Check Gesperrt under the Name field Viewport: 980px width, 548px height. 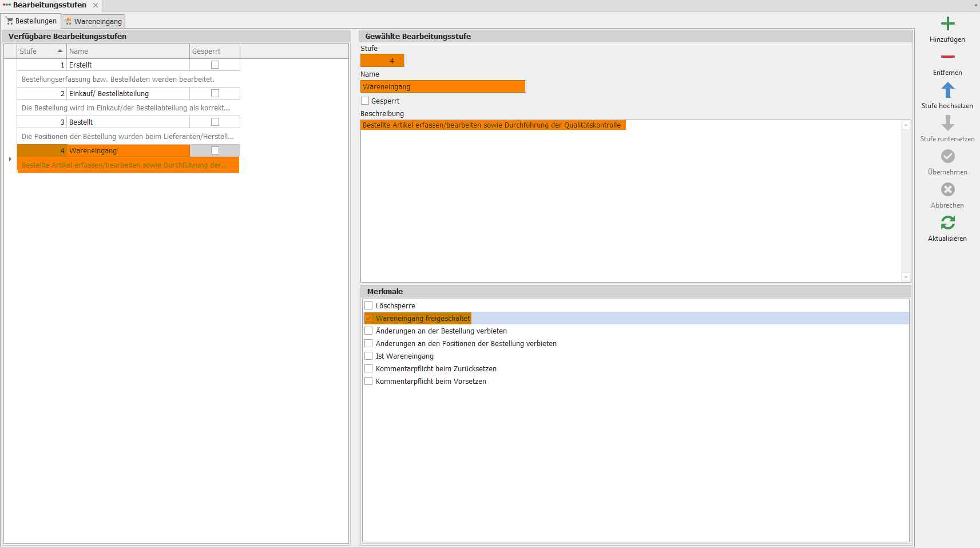pos(366,101)
